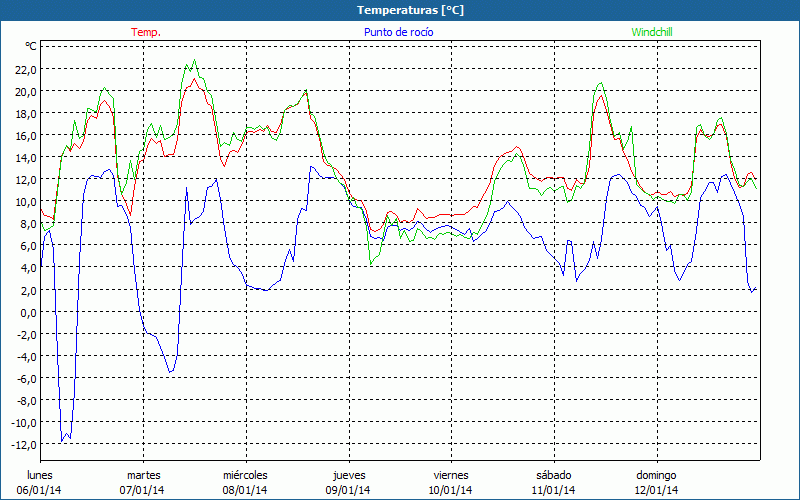
Task: Select the martes day label
Action: 143,475
